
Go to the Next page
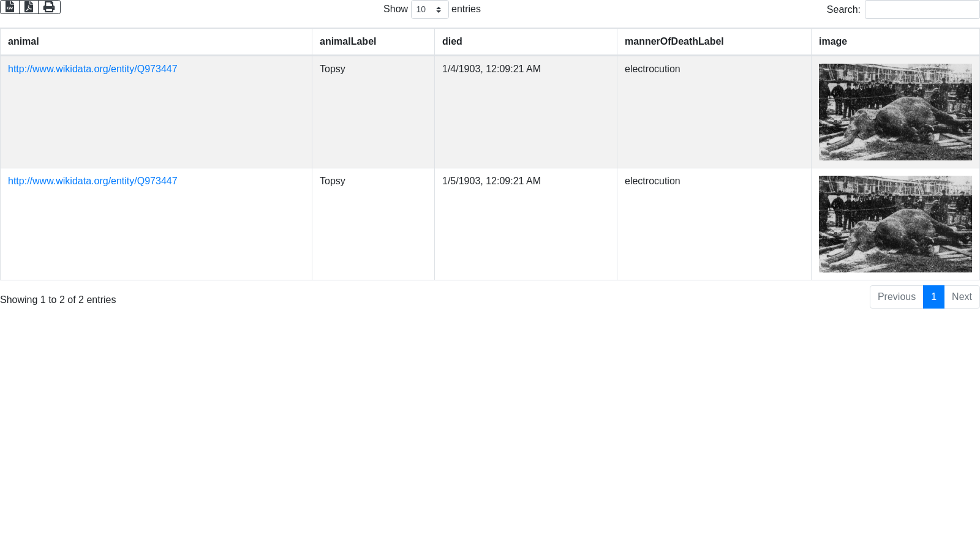(962, 297)
